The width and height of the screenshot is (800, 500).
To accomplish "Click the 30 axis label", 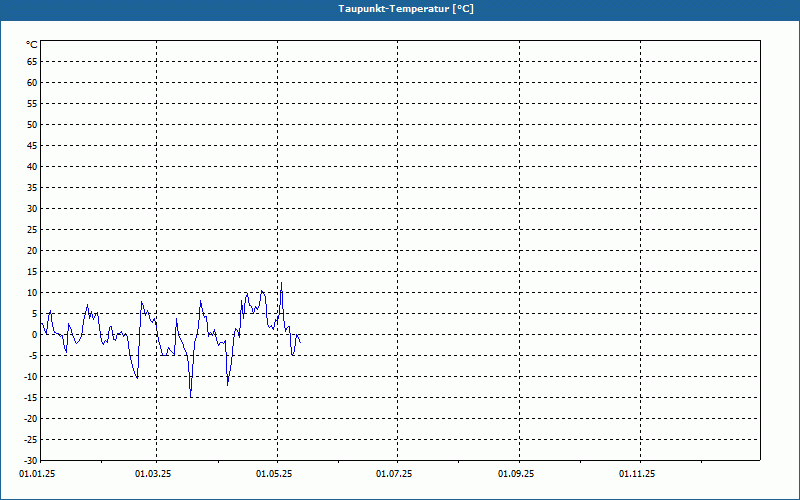I will point(32,209).
